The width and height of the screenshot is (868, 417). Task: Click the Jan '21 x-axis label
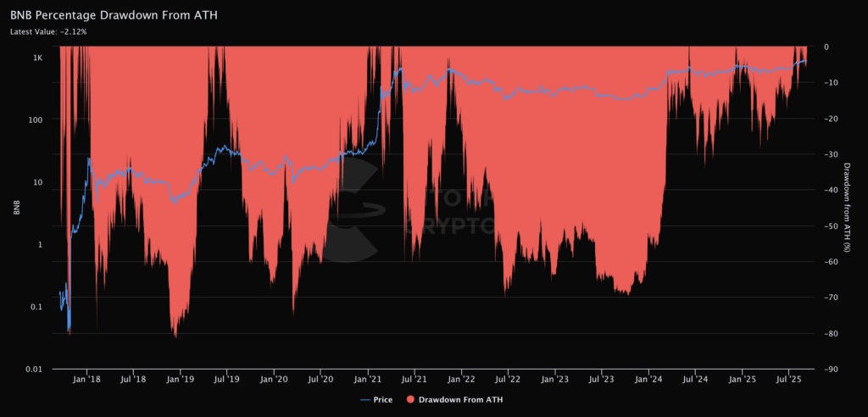[368, 379]
